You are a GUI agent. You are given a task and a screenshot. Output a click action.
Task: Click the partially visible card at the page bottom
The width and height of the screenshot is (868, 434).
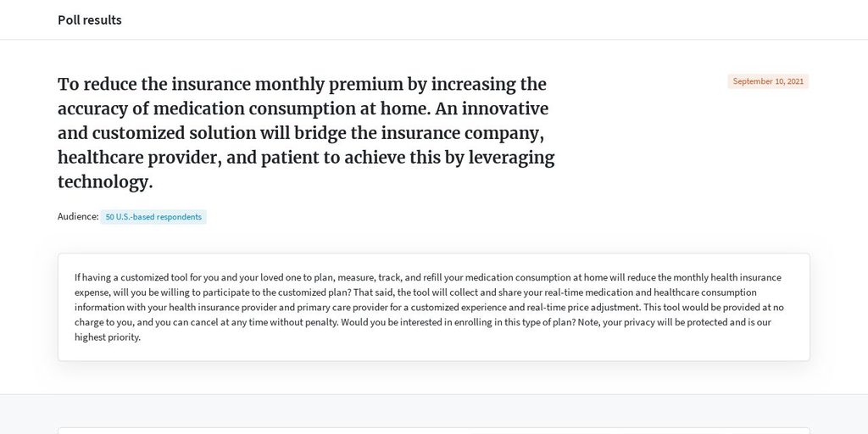[433, 431]
